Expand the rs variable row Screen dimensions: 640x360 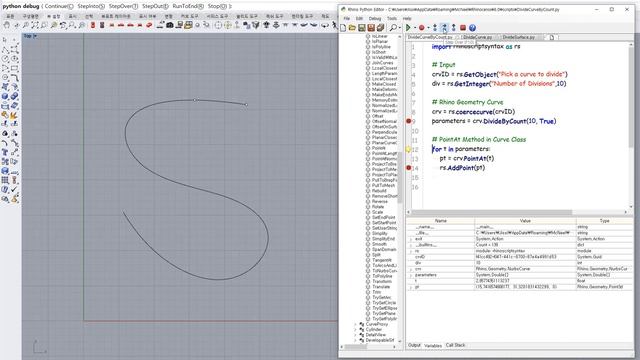coord(411,251)
